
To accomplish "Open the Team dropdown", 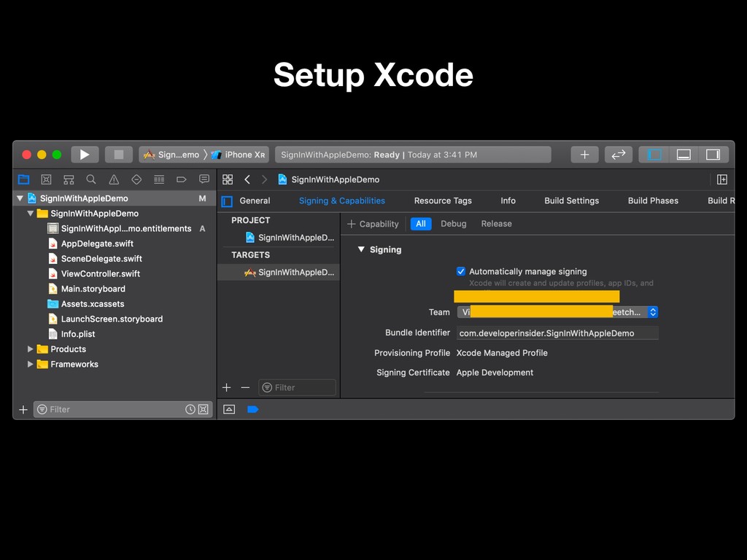I will tap(557, 312).
